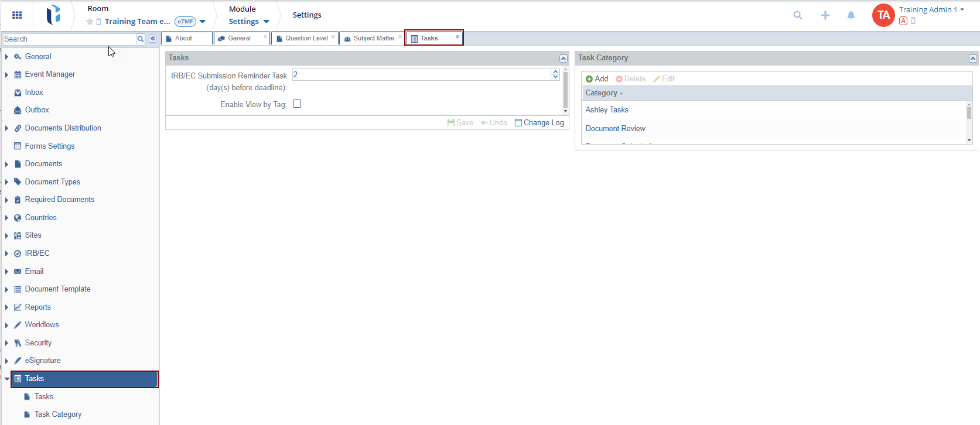980x425 pixels.
Task: Select Document Review category row
Action: (615, 129)
